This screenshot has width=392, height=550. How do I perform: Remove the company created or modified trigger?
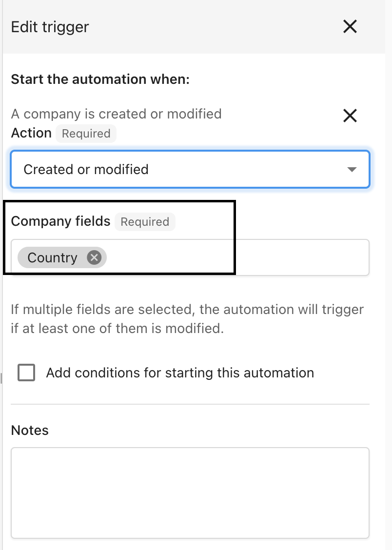(x=350, y=116)
